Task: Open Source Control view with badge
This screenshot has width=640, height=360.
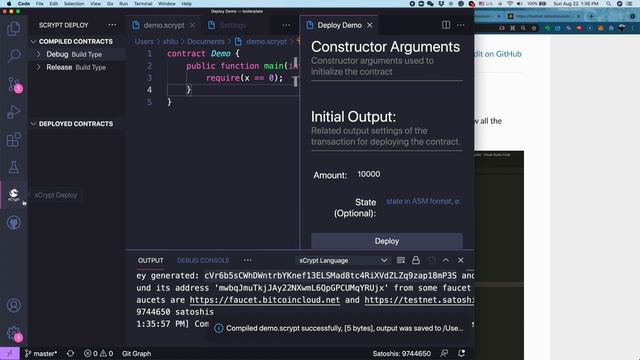Action: (x=14, y=84)
